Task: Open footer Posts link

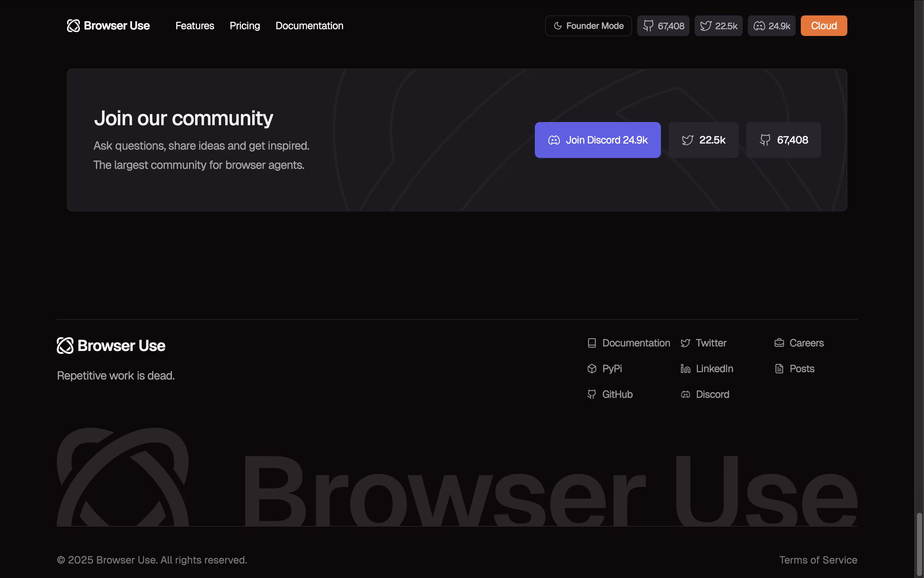Action: pyautogui.click(x=802, y=369)
